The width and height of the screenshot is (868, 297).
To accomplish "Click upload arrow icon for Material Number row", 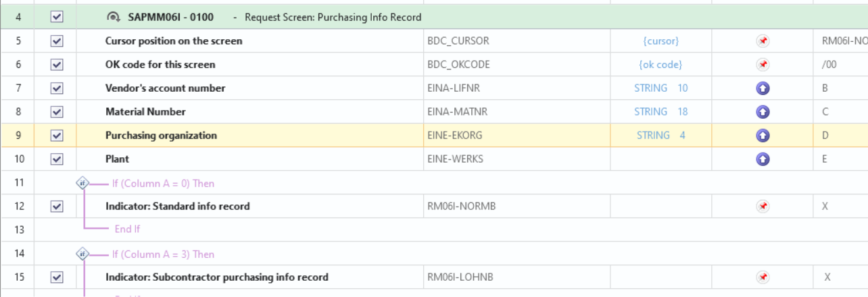I will [763, 112].
